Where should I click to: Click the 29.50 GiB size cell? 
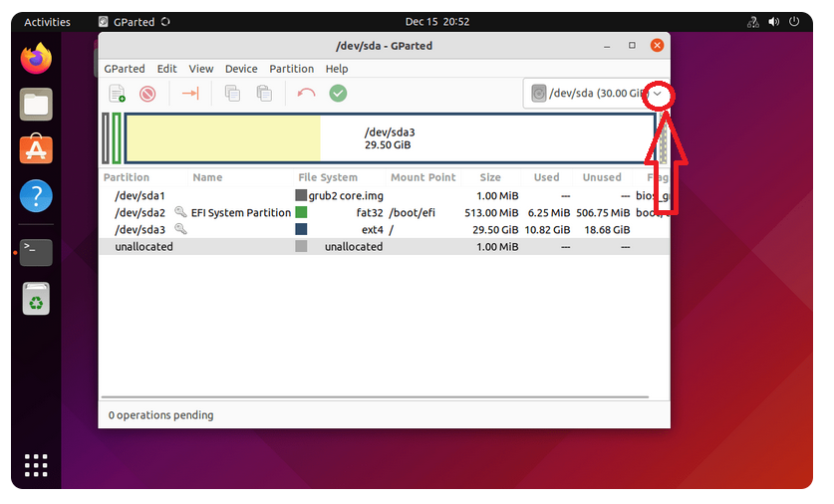click(x=495, y=230)
